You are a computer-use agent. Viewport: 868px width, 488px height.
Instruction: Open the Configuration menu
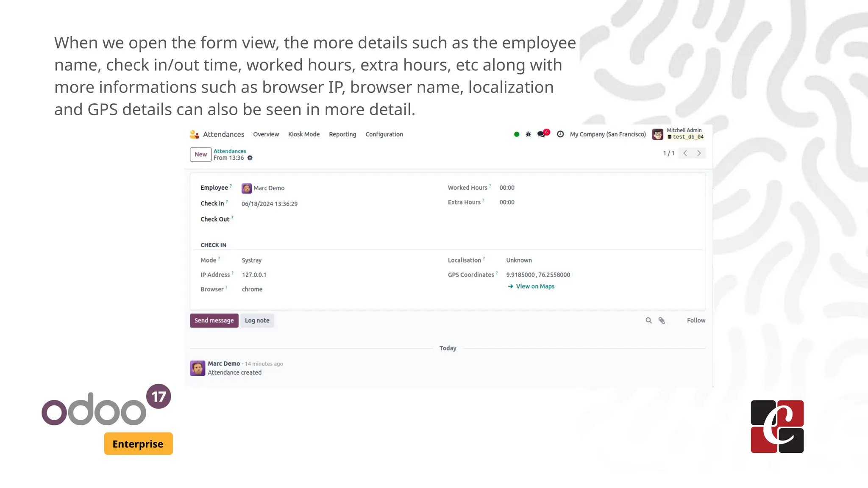pos(384,134)
